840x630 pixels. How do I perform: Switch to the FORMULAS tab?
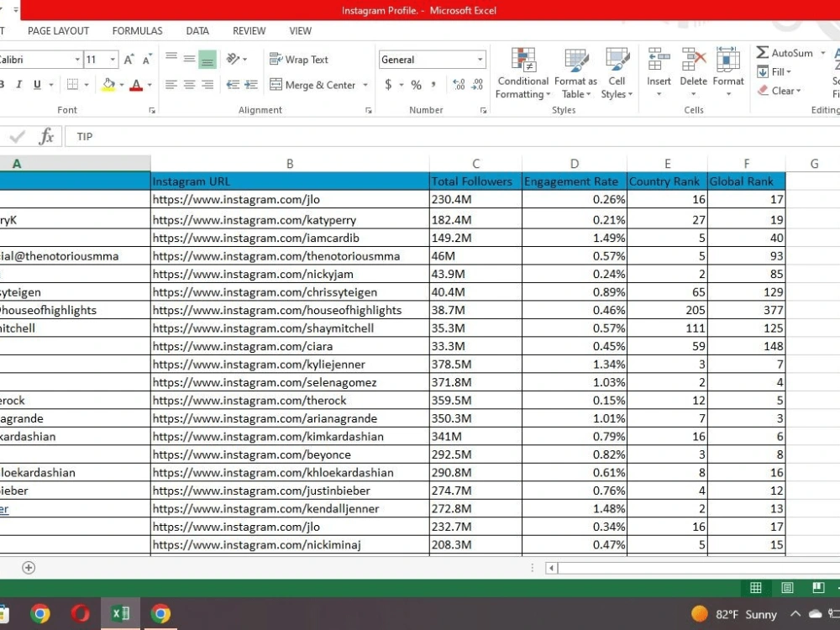coord(137,31)
